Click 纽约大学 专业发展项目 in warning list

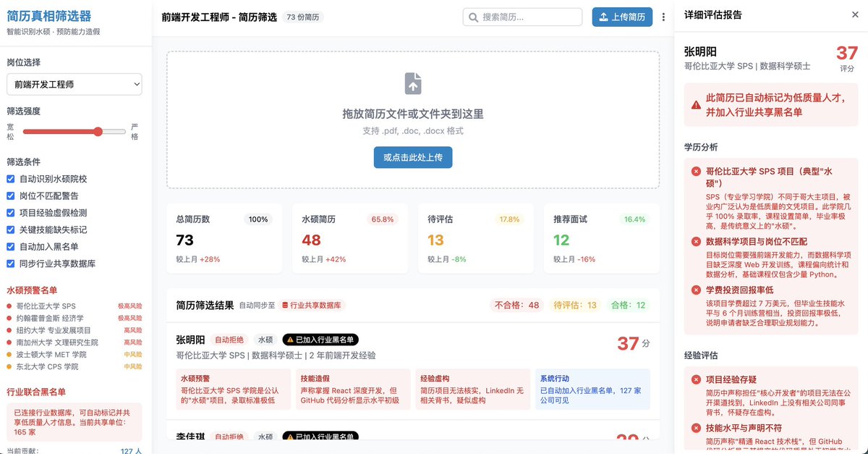click(54, 330)
